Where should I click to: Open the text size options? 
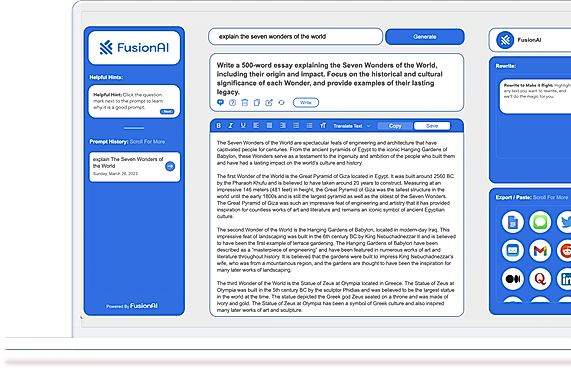coord(323,126)
